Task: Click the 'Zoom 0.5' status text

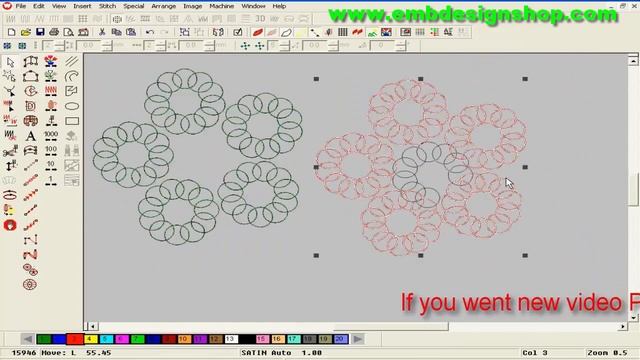Action: pyautogui.click(x=607, y=353)
